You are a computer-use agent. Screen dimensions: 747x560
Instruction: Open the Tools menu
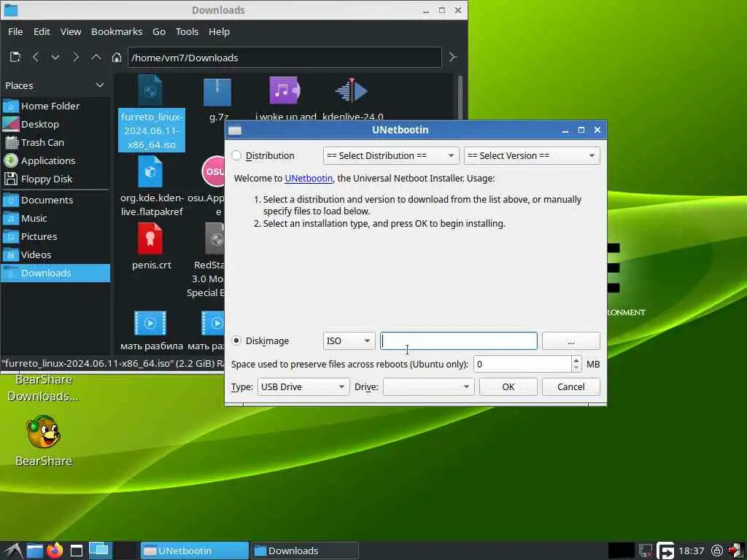coord(187,31)
